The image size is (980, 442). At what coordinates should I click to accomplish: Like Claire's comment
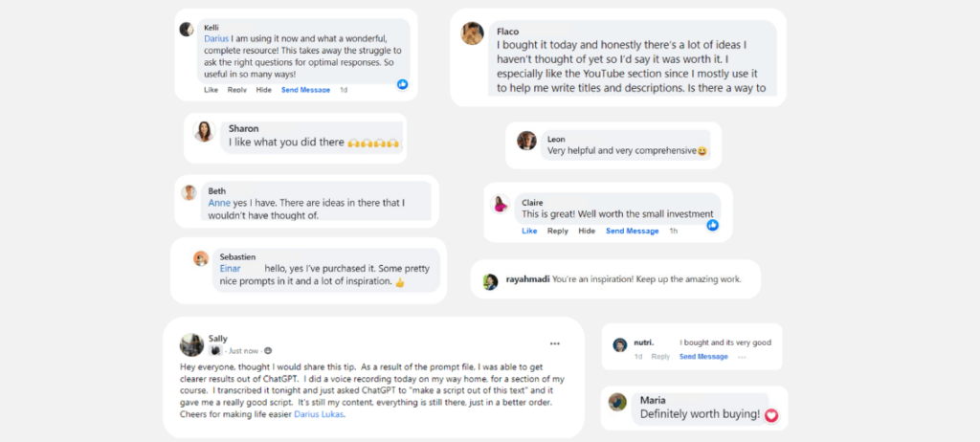(529, 231)
